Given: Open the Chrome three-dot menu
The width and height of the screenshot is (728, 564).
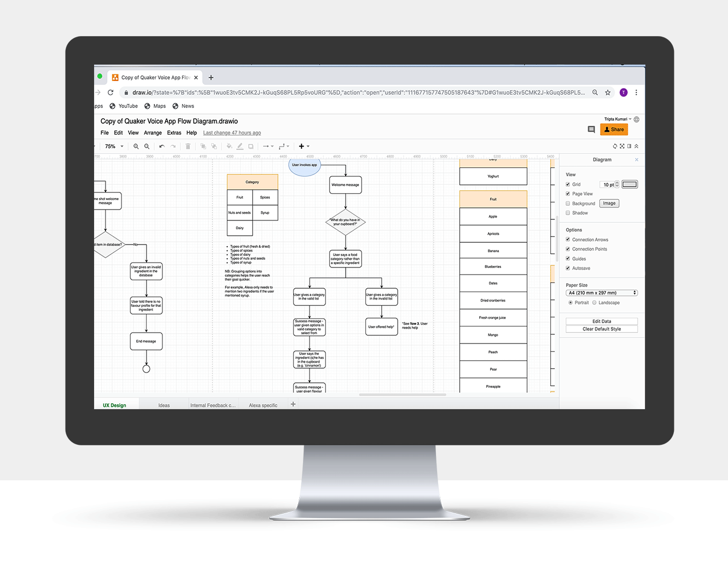Looking at the screenshot, I should coord(636,92).
